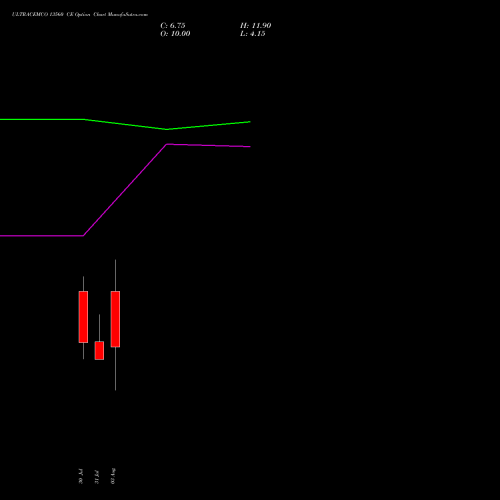Click the open value O: 10.00
Viewport: 500px width, 500px height.
pos(175,34)
